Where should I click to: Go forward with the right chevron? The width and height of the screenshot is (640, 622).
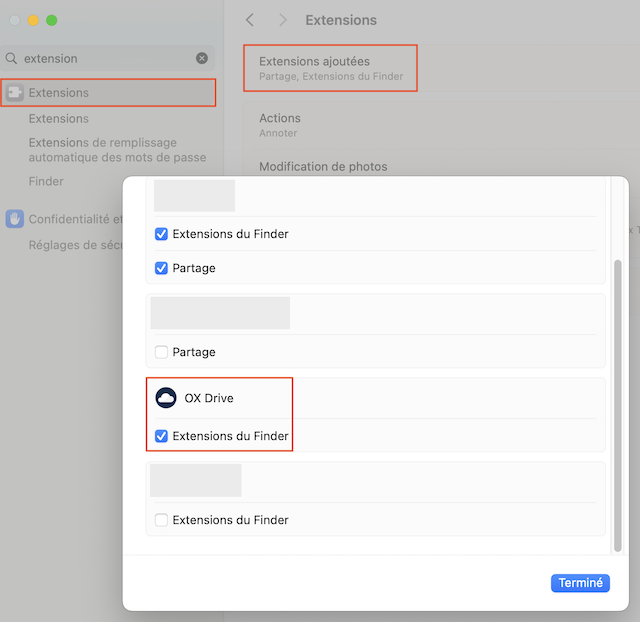pos(282,20)
